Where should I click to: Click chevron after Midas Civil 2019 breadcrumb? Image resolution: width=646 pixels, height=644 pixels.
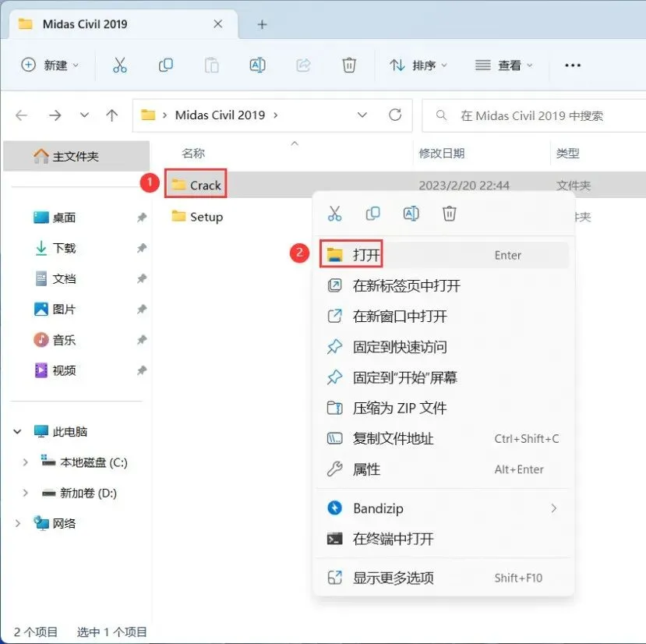(x=276, y=115)
